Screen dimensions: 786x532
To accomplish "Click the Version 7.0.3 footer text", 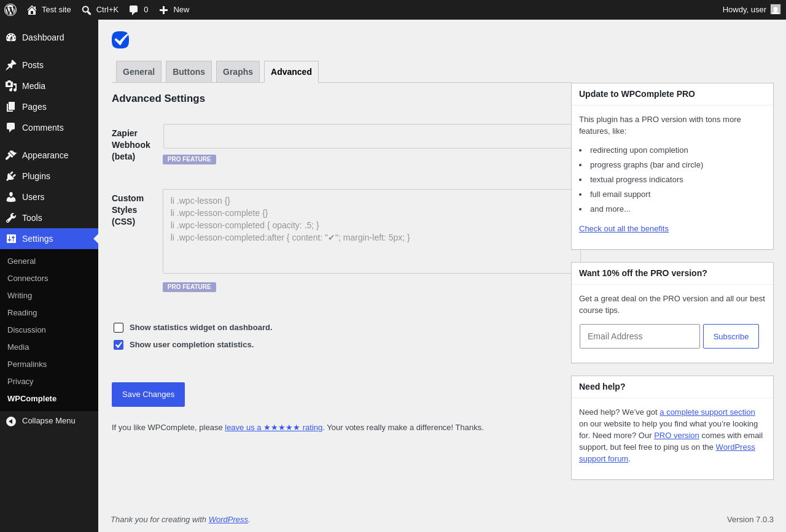I will (750, 520).
